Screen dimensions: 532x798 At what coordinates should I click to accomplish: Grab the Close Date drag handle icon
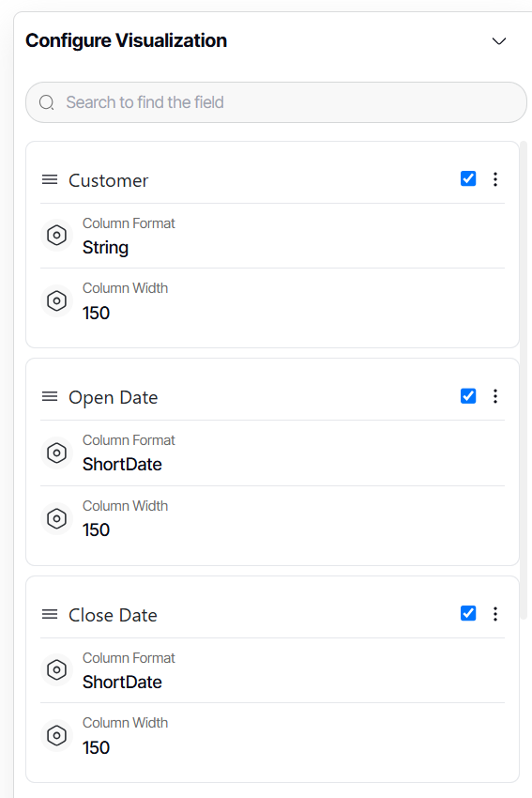click(50, 614)
